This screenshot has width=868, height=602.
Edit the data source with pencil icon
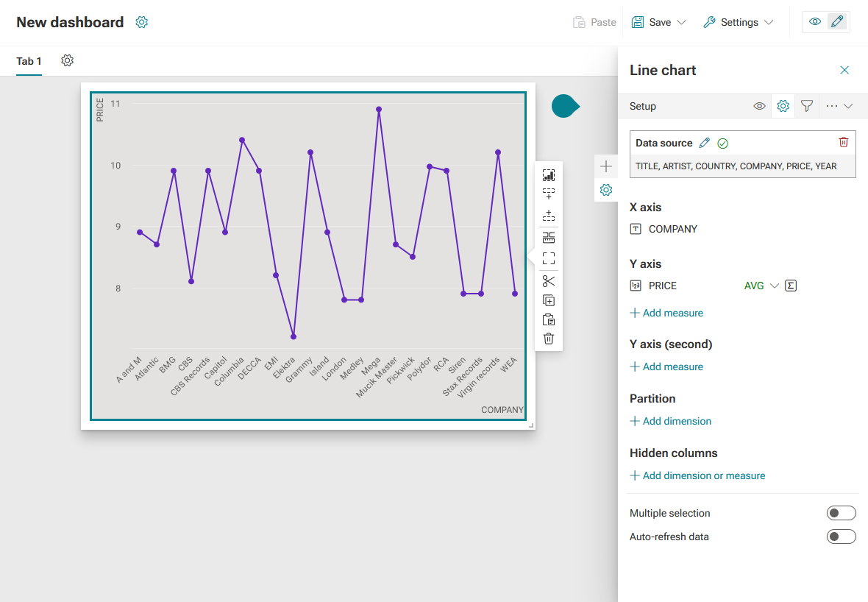[704, 143]
